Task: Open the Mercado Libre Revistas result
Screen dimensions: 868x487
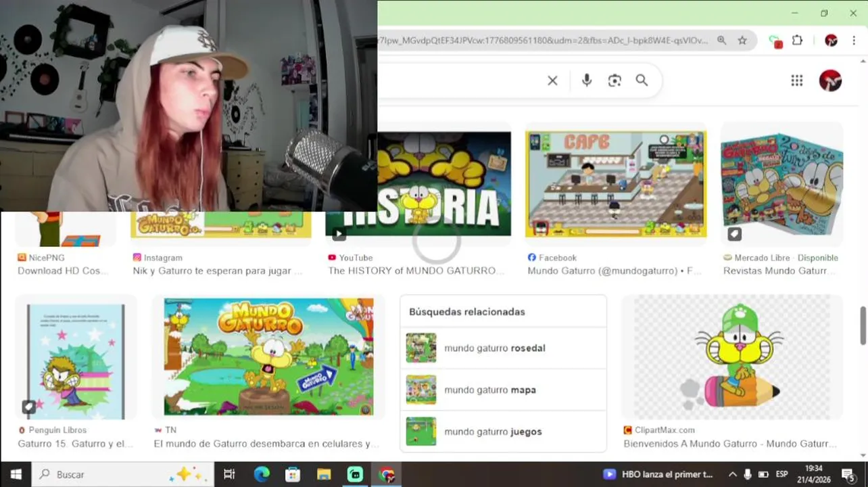Action: point(779,271)
